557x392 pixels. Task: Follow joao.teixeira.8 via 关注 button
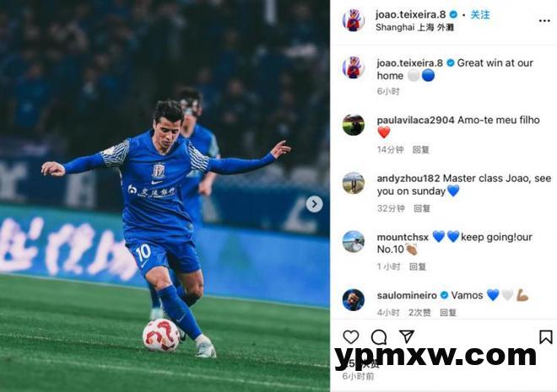pyautogui.click(x=480, y=14)
